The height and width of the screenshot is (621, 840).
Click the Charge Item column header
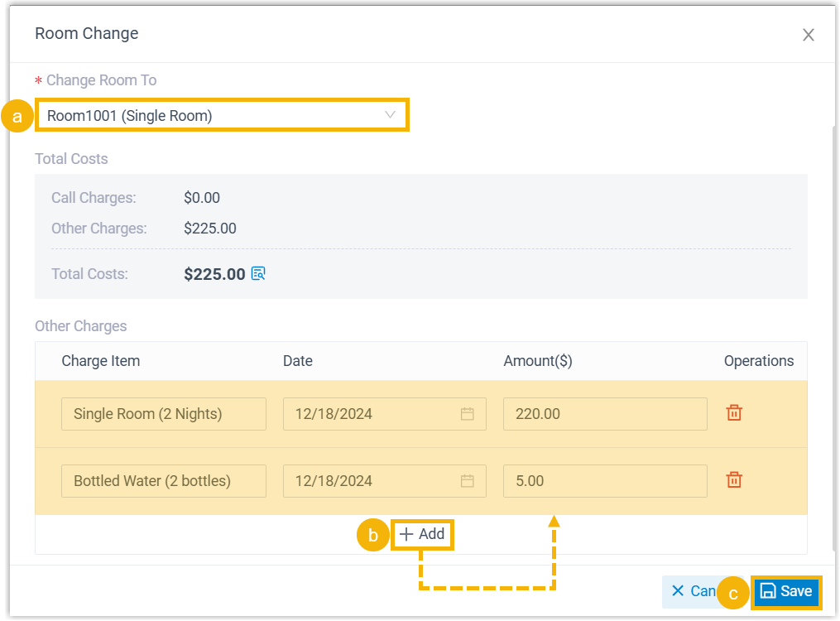(x=100, y=361)
